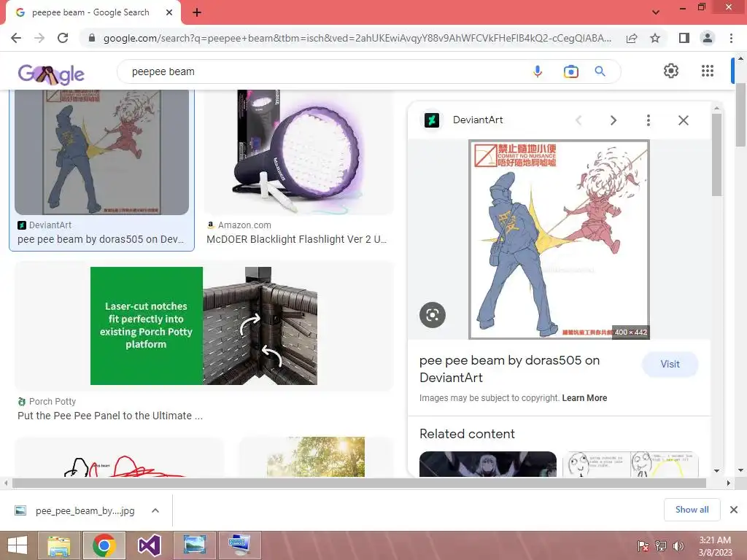Image resolution: width=747 pixels, height=560 pixels.
Task: Show the previous image in preview panel
Action: (578, 120)
